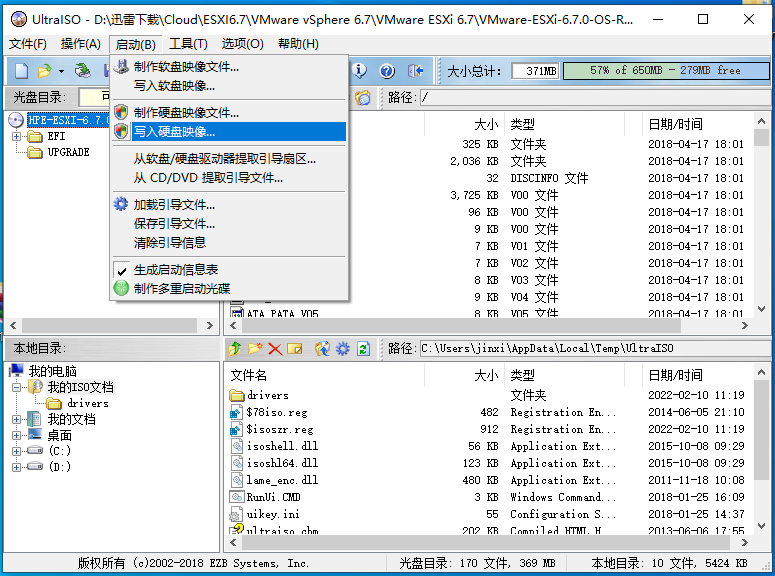Click the Rename icon in local toolbar
The height and width of the screenshot is (576, 775).
click(x=295, y=349)
